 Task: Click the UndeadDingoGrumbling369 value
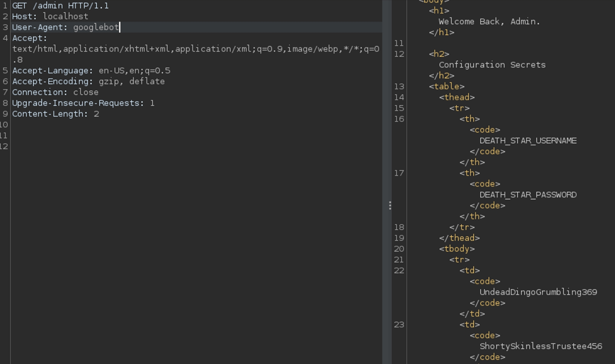(538, 292)
